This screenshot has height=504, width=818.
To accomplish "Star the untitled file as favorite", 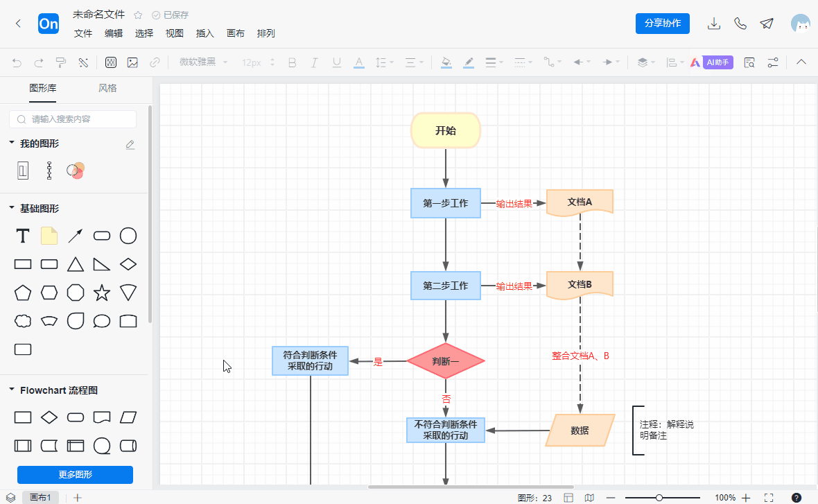I will (x=138, y=15).
